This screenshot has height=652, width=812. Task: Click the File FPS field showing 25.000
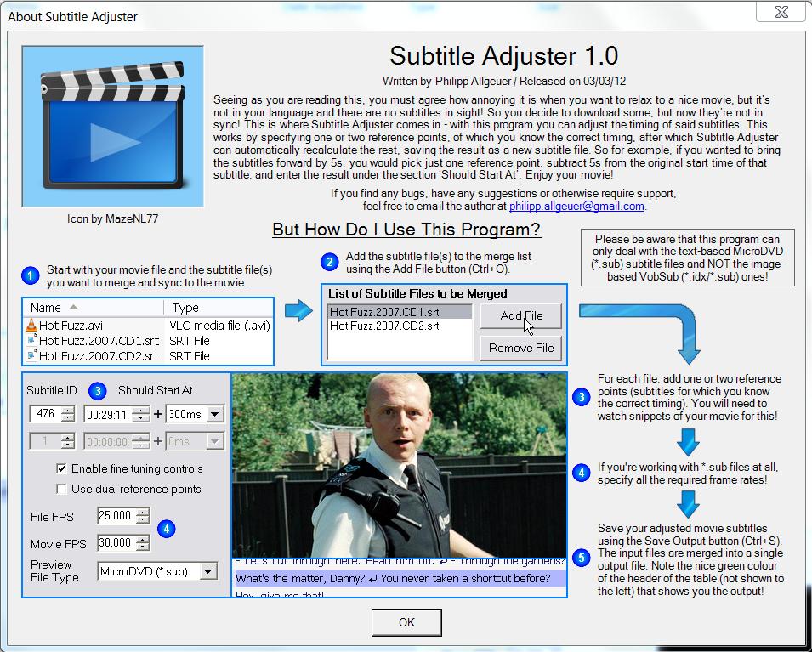116,515
